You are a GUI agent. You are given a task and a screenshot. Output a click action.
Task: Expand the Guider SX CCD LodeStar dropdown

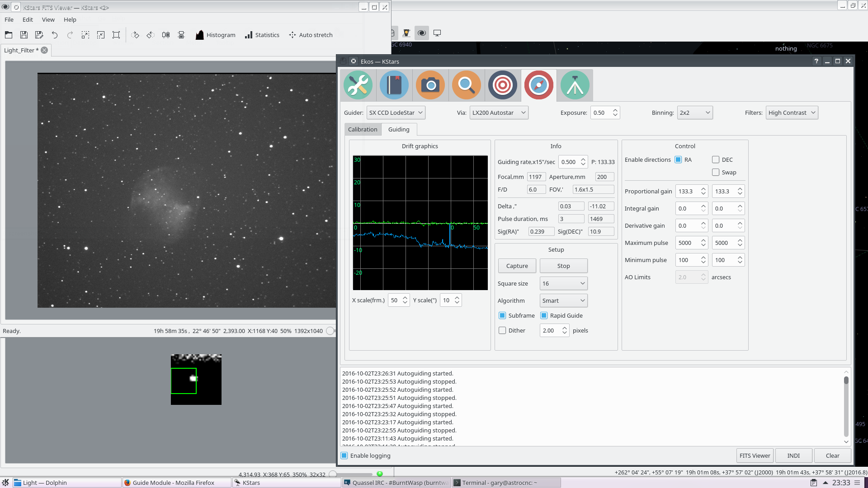396,113
